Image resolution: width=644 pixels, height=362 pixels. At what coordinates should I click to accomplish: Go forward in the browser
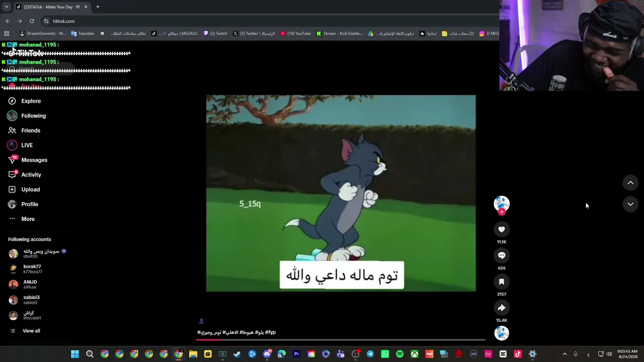pyautogui.click(x=20, y=21)
